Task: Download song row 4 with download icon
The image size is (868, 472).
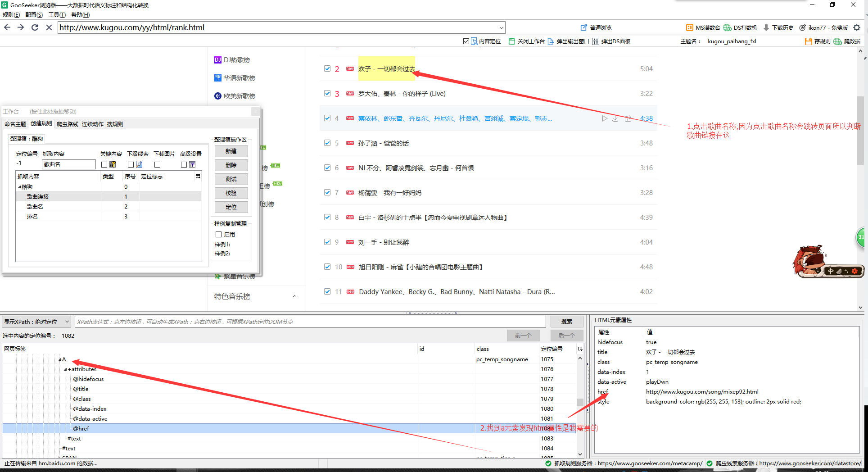Action: [x=615, y=118]
